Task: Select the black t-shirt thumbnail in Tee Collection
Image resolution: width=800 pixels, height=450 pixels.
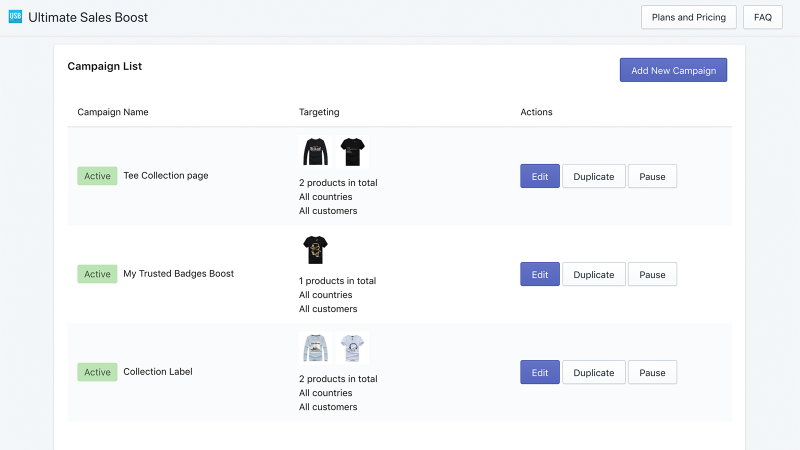Action: [353, 152]
